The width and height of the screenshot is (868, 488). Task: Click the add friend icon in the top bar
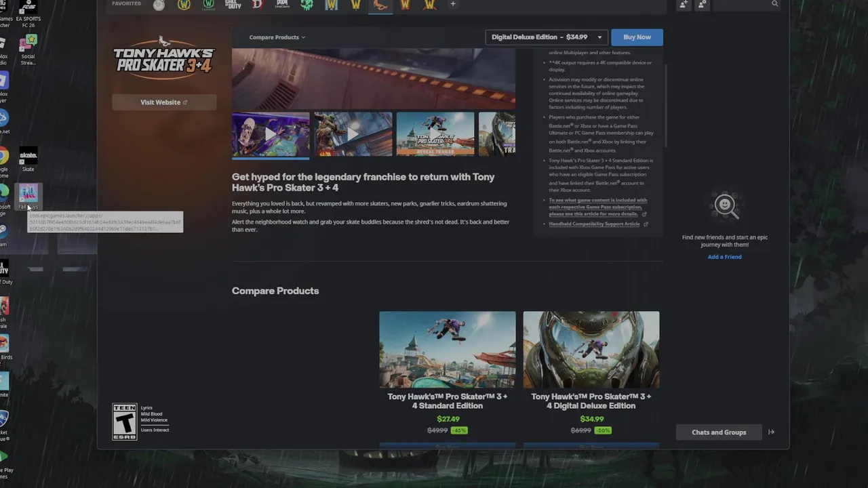pos(684,4)
